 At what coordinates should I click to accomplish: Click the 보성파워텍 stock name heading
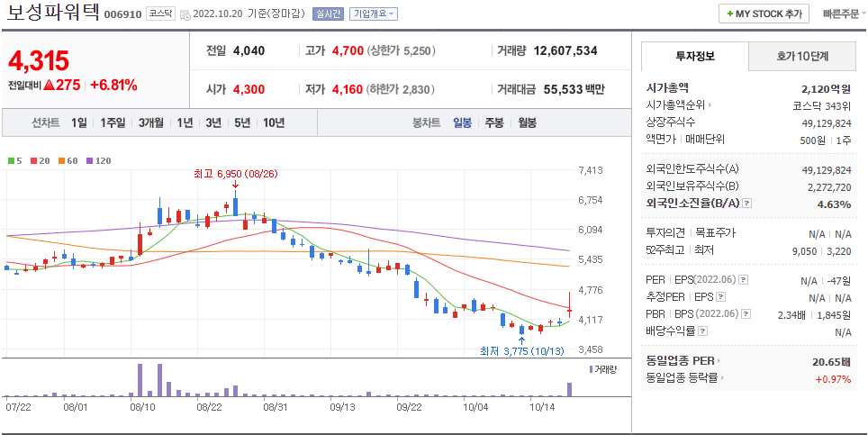[x=53, y=14]
